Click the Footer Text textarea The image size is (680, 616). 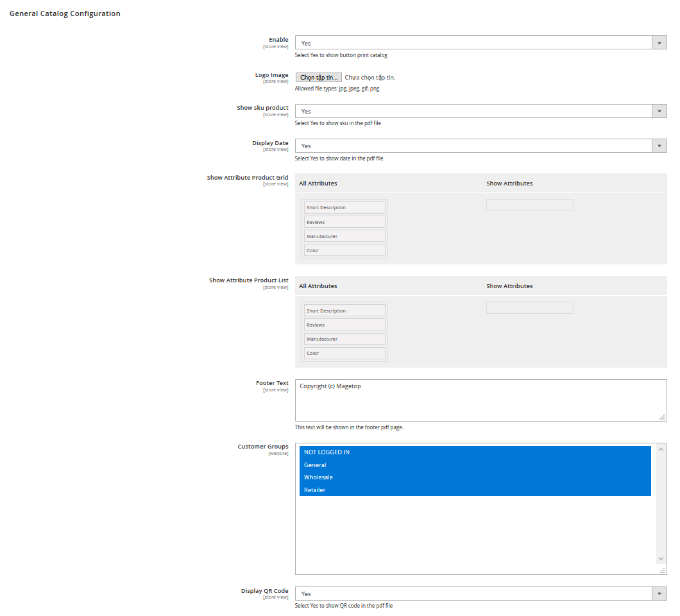[480, 400]
